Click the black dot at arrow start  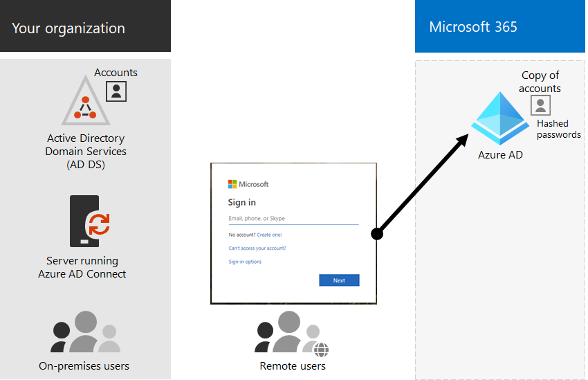click(x=377, y=234)
